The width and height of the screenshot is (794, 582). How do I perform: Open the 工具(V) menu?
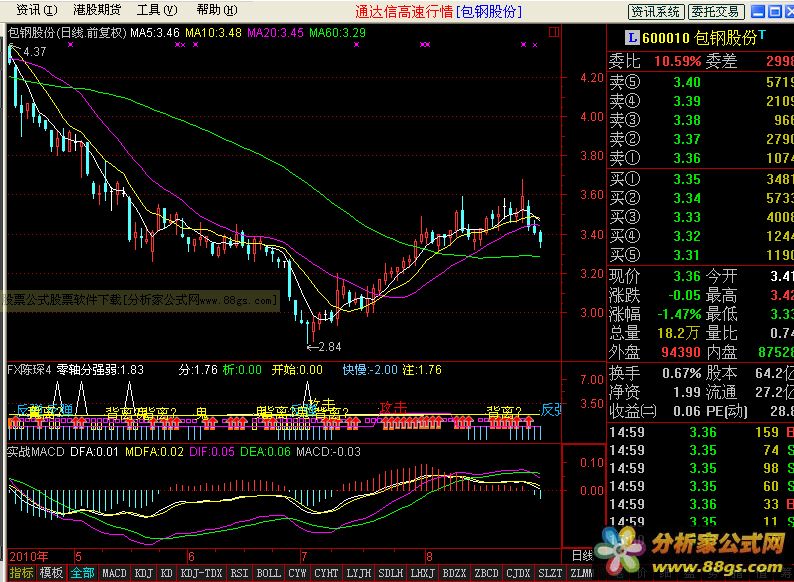(157, 10)
